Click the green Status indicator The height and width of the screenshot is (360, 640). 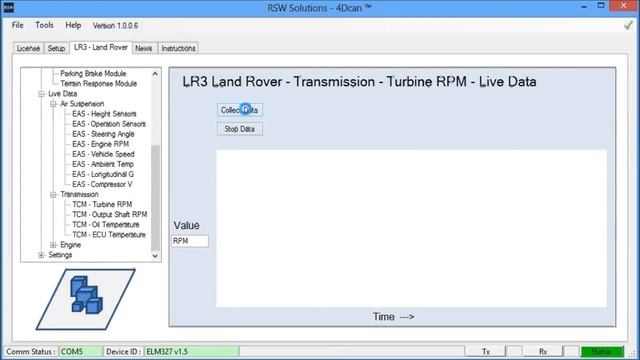602,351
